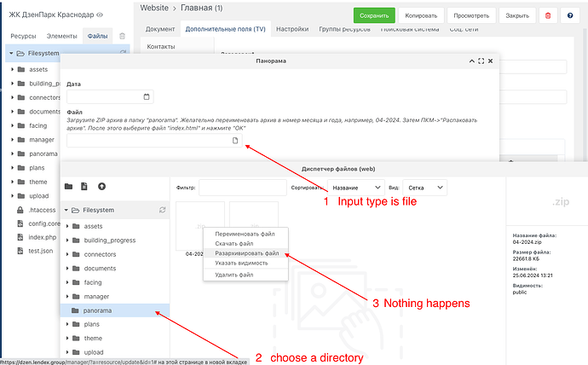Open help via the question mark icon
This screenshot has height=365, width=588.
point(570,15)
